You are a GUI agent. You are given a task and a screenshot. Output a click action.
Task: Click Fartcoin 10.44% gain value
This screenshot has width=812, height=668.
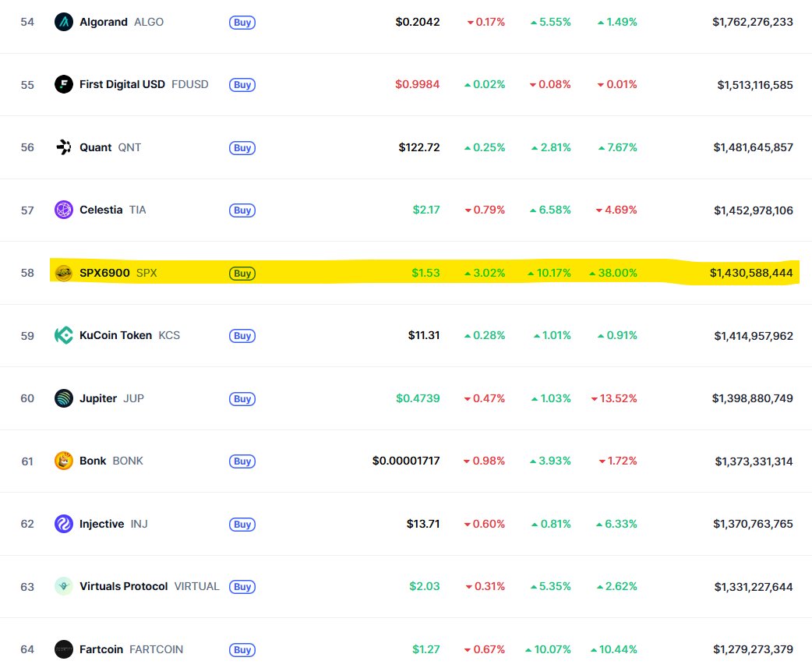pyautogui.click(x=614, y=649)
